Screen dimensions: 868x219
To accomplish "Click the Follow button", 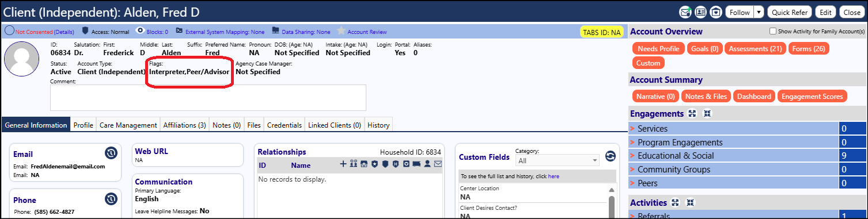I will tap(739, 12).
